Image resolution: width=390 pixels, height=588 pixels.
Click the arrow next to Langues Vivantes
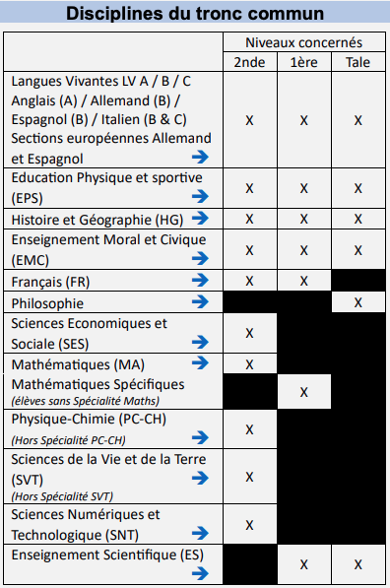point(200,157)
